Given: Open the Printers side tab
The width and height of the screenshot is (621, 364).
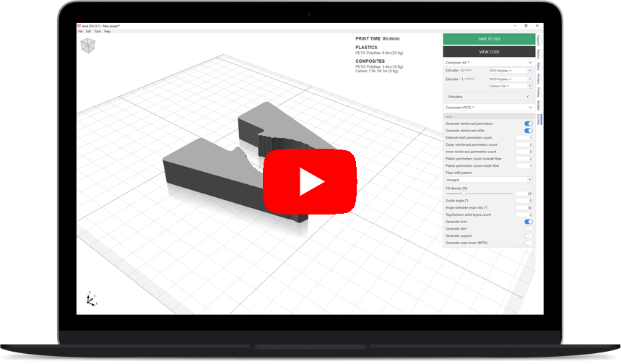Looking at the screenshot, I should coord(539,79).
